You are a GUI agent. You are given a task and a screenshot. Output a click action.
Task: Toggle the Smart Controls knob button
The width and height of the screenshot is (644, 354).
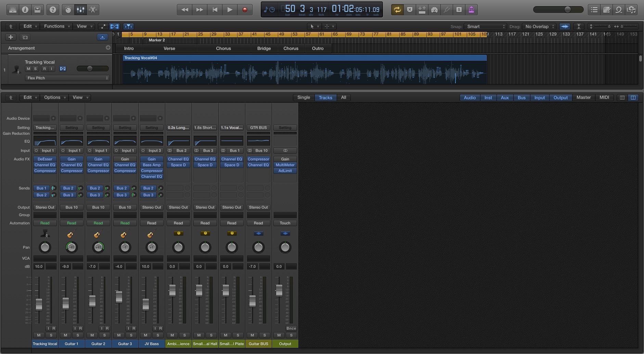(x=68, y=10)
